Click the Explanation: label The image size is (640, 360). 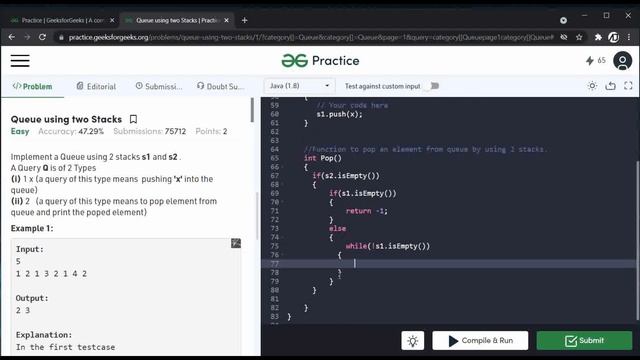(x=44, y=335)
